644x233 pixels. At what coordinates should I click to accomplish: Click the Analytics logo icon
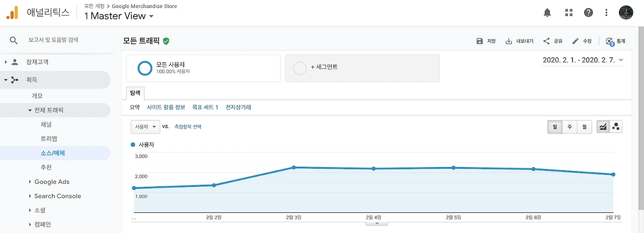12,13
